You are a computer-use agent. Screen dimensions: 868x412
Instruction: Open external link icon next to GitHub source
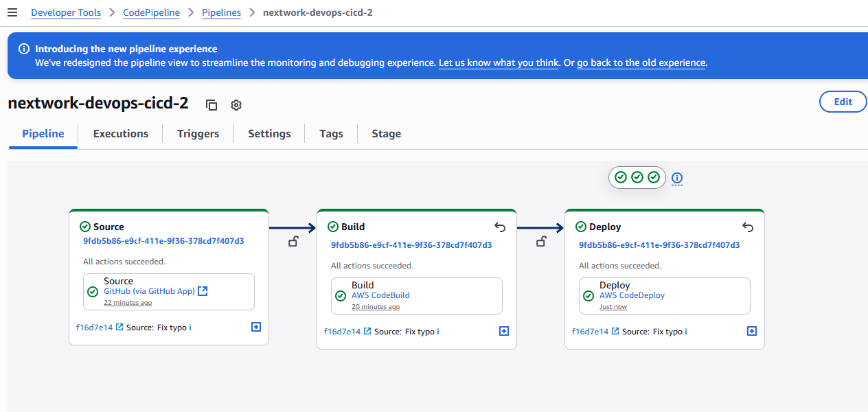(x=203, y=291)
